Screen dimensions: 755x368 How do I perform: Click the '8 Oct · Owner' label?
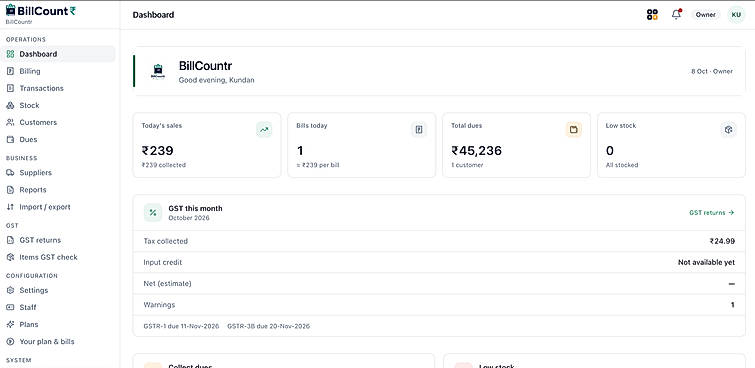pyautogui.click(x=712, y=71)
